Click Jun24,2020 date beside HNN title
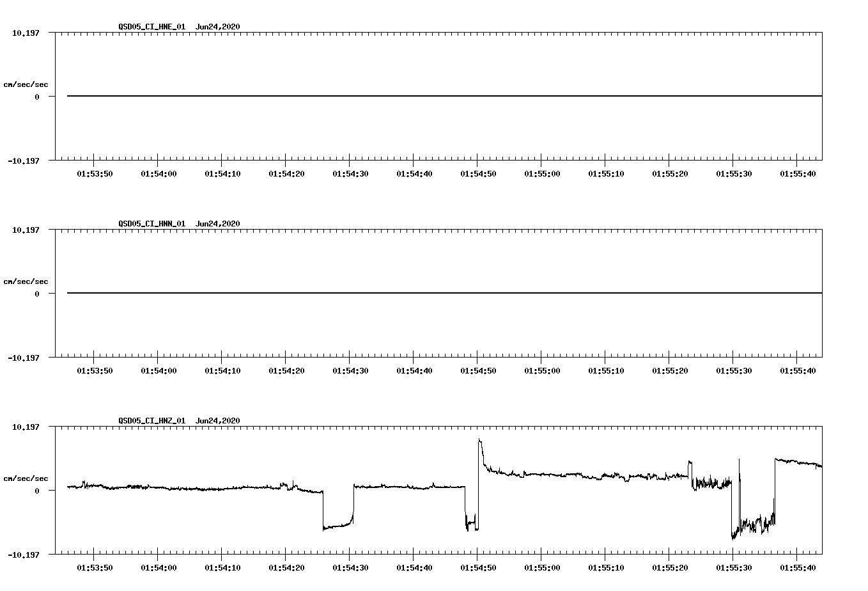868x591 pixels. [218, 224]
